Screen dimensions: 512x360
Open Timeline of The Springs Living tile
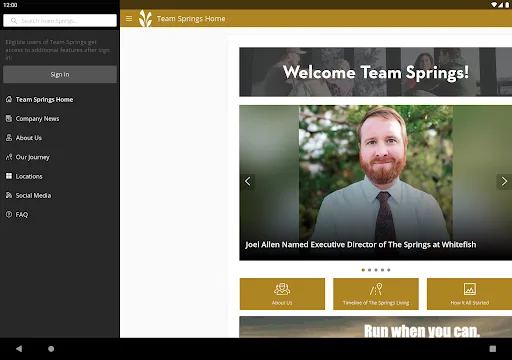point(376,294)
